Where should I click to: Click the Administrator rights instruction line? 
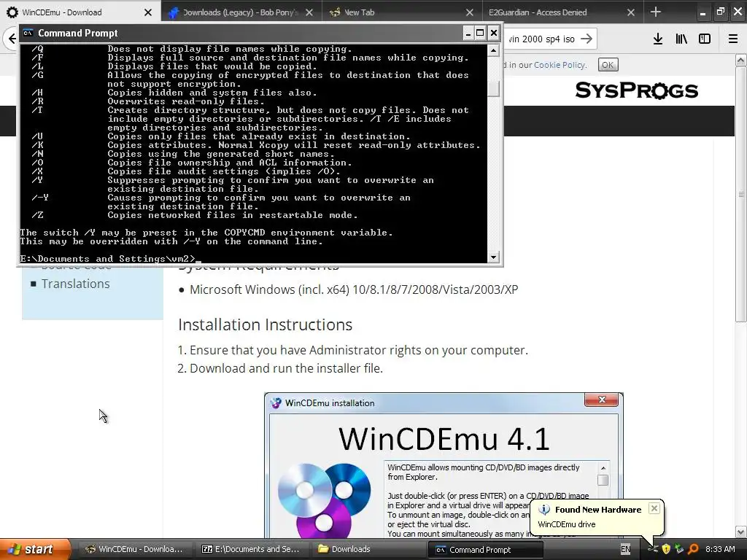pos(359,350)
